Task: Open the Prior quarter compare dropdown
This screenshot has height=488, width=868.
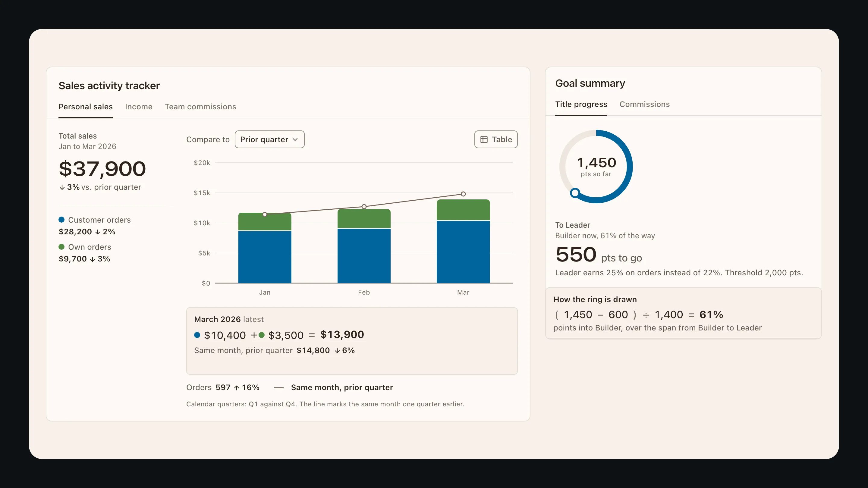Action: [269, 139]
